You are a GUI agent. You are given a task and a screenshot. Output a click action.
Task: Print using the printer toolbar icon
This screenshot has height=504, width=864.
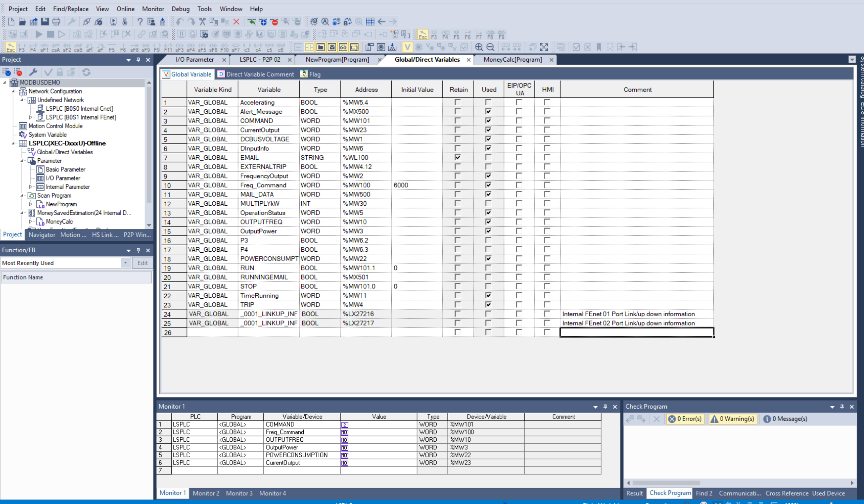pyautogui.click(x=56, y=21)
